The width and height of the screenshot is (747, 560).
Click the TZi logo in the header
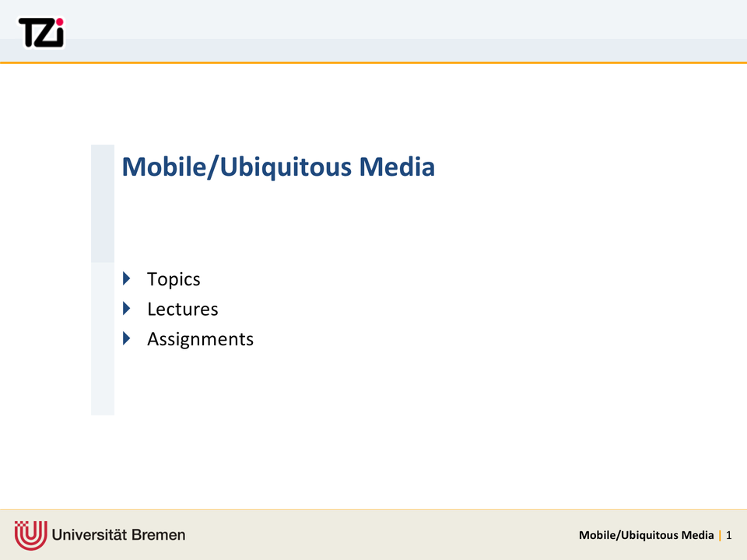coord(40,33)
